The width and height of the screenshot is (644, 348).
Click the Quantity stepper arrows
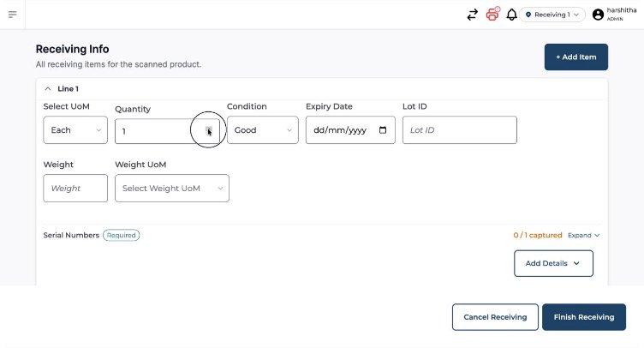(209, 130)
